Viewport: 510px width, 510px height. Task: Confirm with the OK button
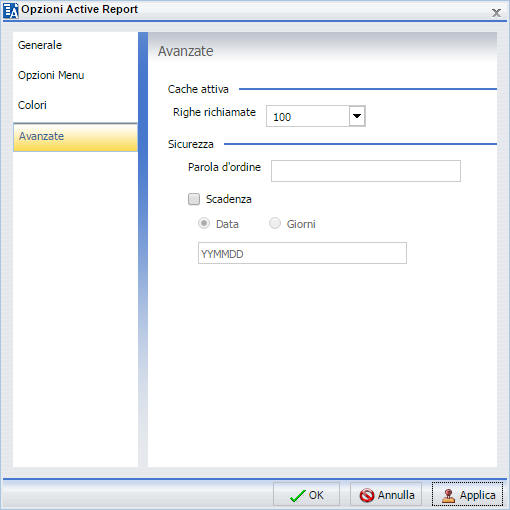(x=306, y=495)
